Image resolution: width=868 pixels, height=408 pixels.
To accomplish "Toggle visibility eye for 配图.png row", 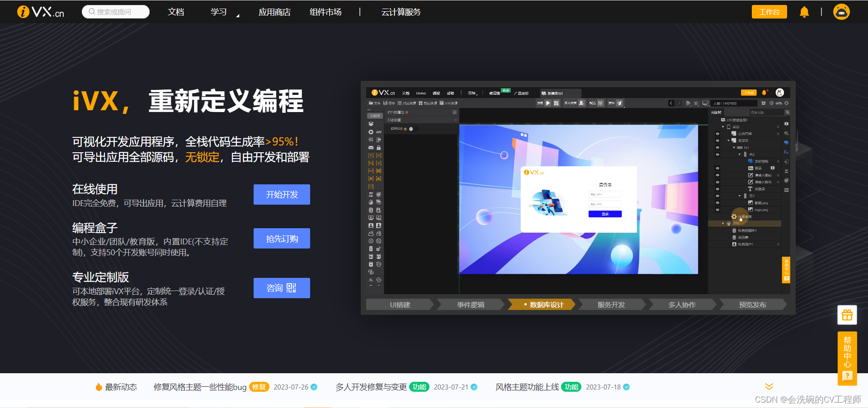I will (717, 203).
